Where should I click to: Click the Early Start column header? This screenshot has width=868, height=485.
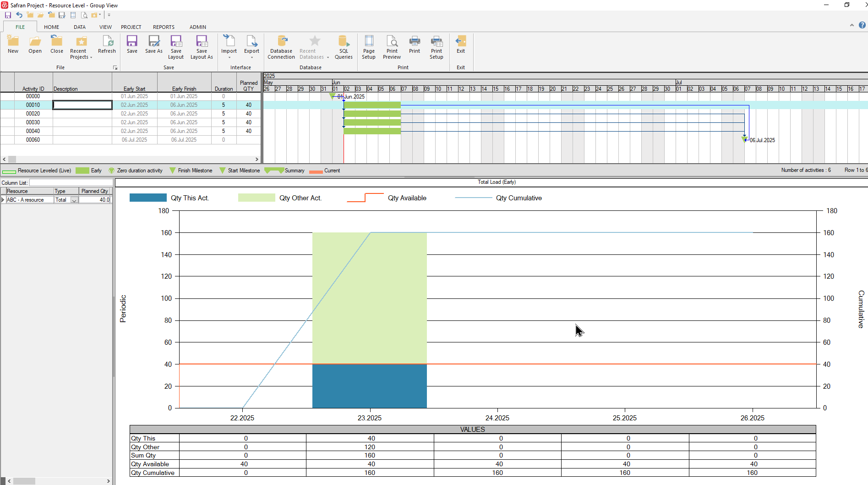pos(135,83)
